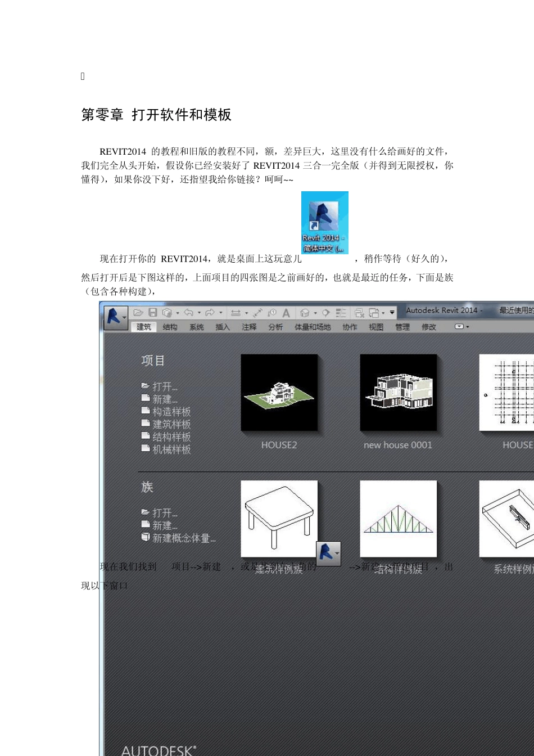Choose the 结构样板 template link
This screenshot has width=534, height=756.
click(171, 436)
